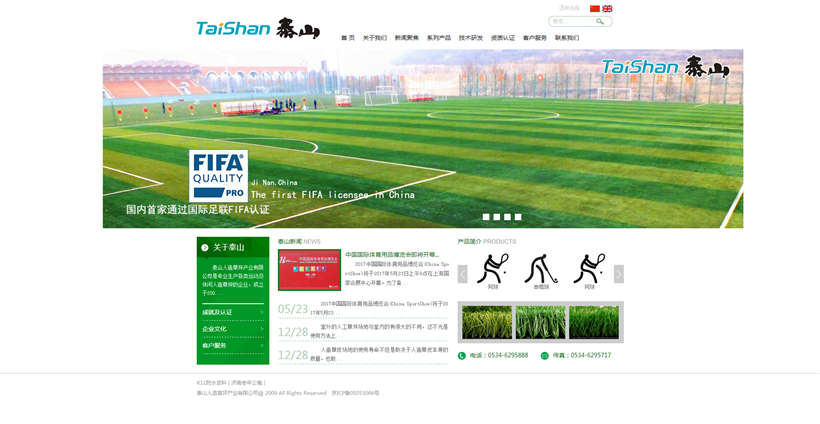The height and width of the screenshot is (424, 820).
Task: Select the second banner slide indicator square
Action: click(x=496, y=217)
